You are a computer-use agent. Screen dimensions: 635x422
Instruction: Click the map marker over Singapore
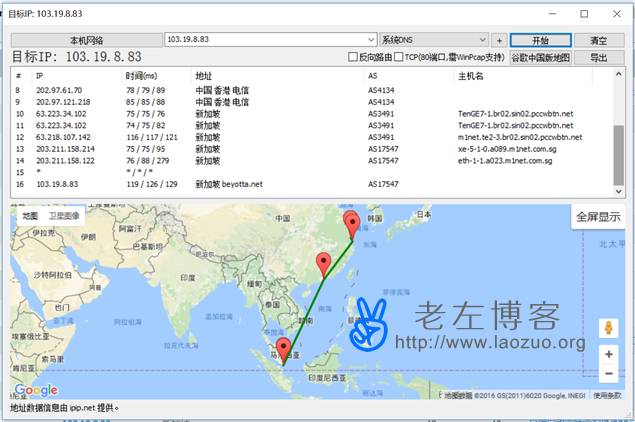[x=284, y=350]
